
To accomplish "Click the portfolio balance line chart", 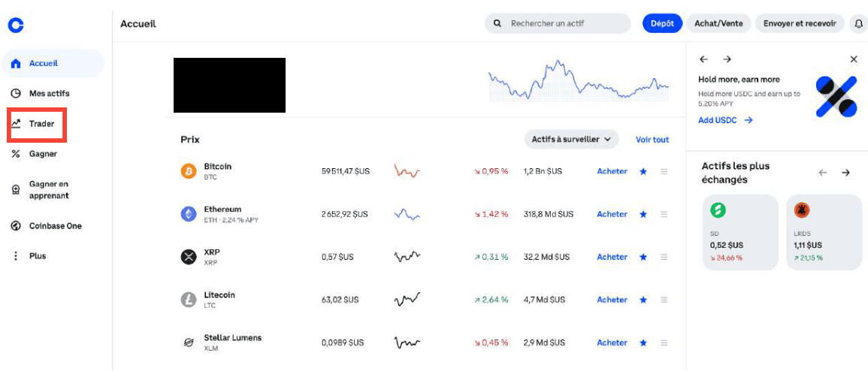I will click(x=578, y=81).
